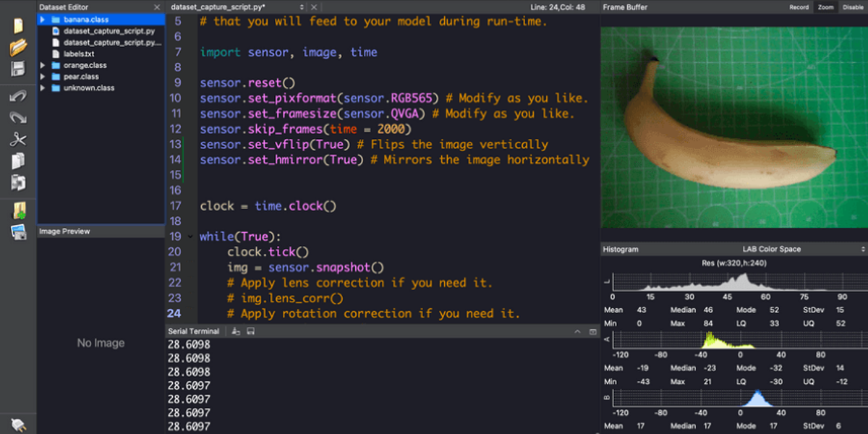Open labels.txt in the Dataset Editor
This screenshot has width=868, height=434.
click(78, 54)
